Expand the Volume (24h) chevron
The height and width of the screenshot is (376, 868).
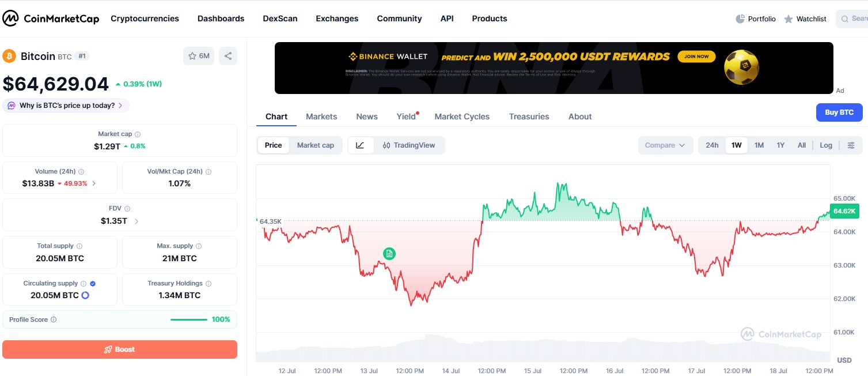coord(94,183)
